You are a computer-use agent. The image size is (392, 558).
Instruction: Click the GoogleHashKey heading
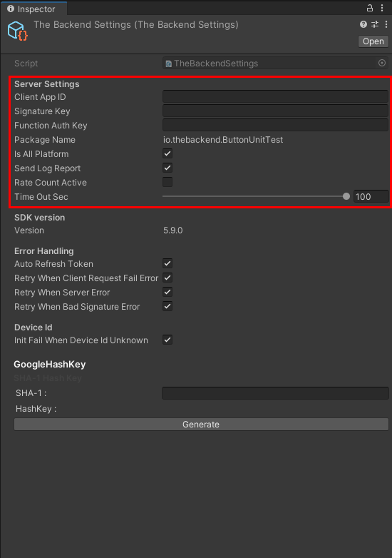click(x=50, y=365)
